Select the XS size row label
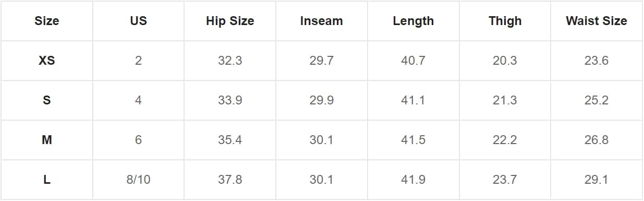 47,61
